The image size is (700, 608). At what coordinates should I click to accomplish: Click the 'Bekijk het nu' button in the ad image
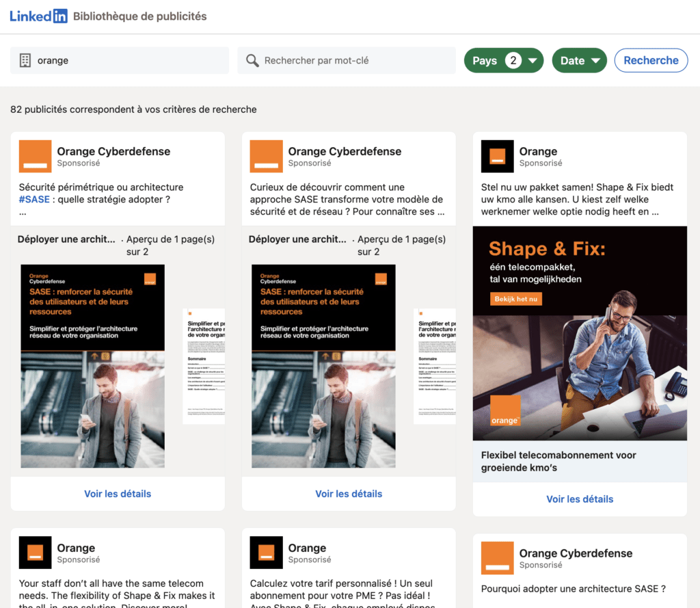click(516, 299)
